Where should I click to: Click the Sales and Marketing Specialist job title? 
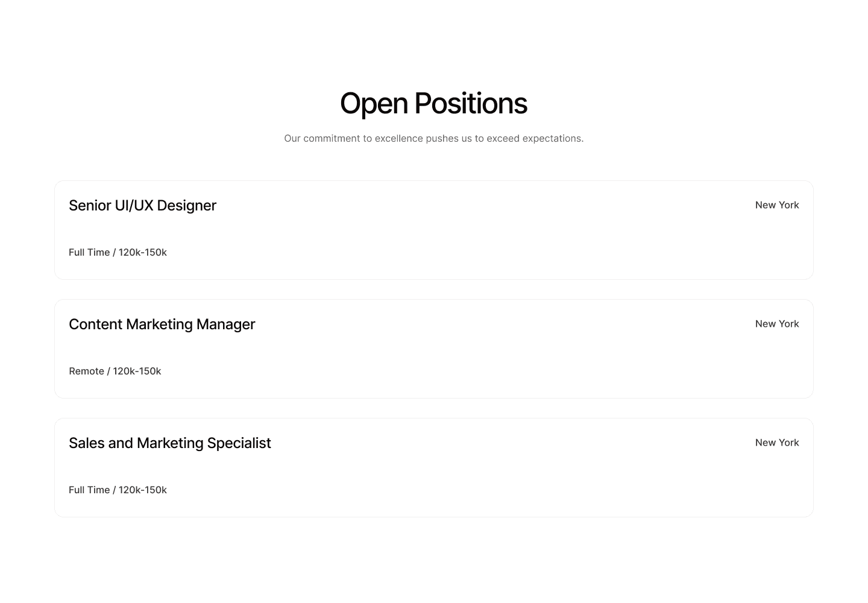169,443
